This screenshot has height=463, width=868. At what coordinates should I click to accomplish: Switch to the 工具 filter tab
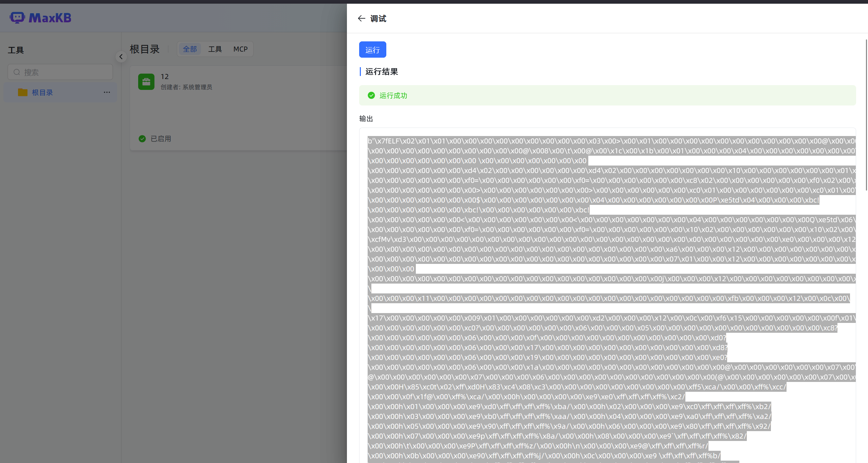coord(215,49)
